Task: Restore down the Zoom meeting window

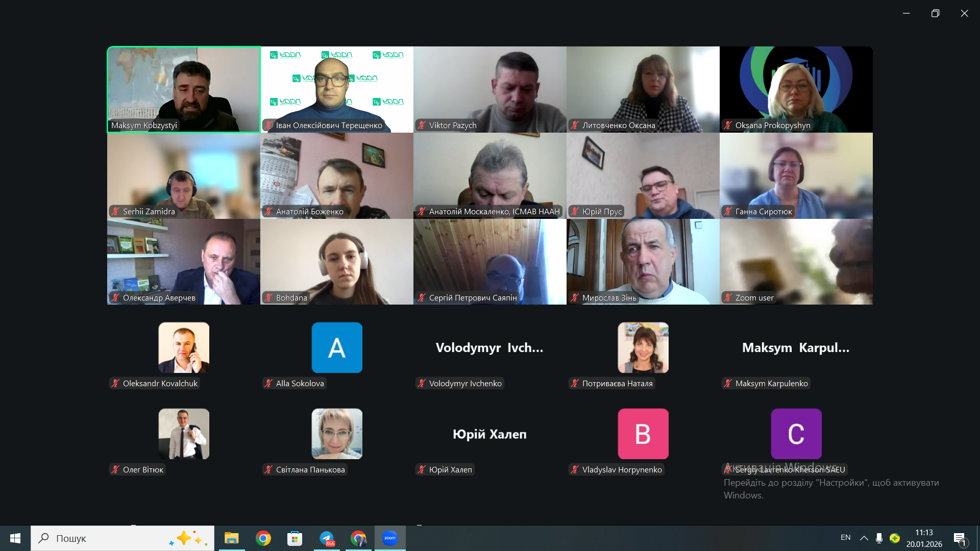Action: click(x=935, y=13)
